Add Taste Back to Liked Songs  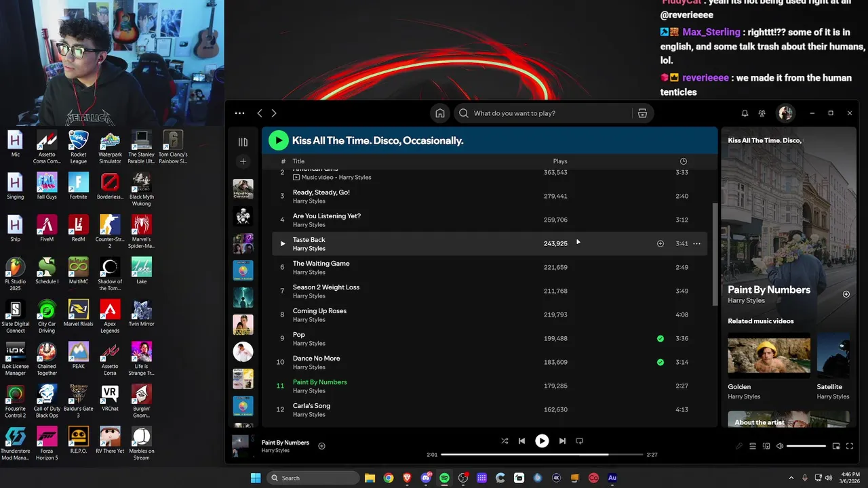660,243
